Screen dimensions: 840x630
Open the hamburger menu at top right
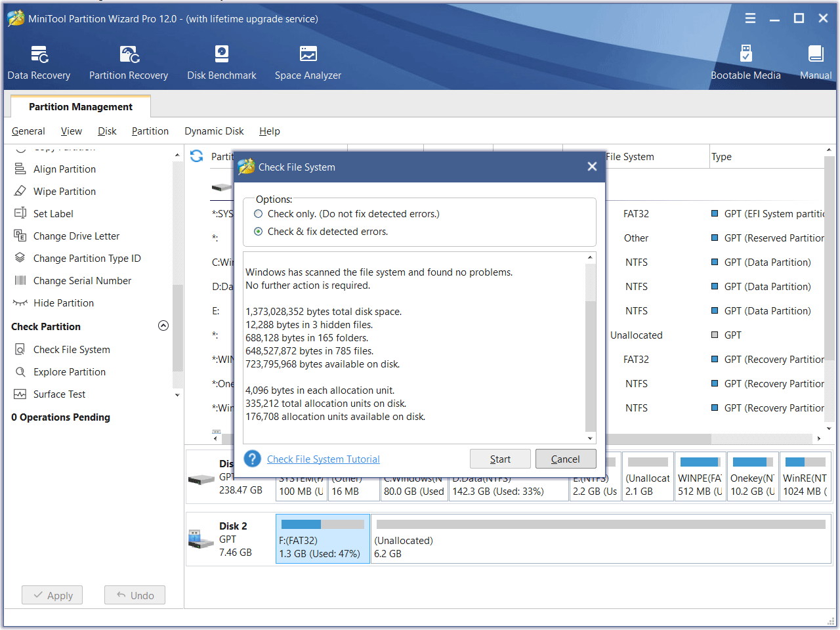coord(750,18)
